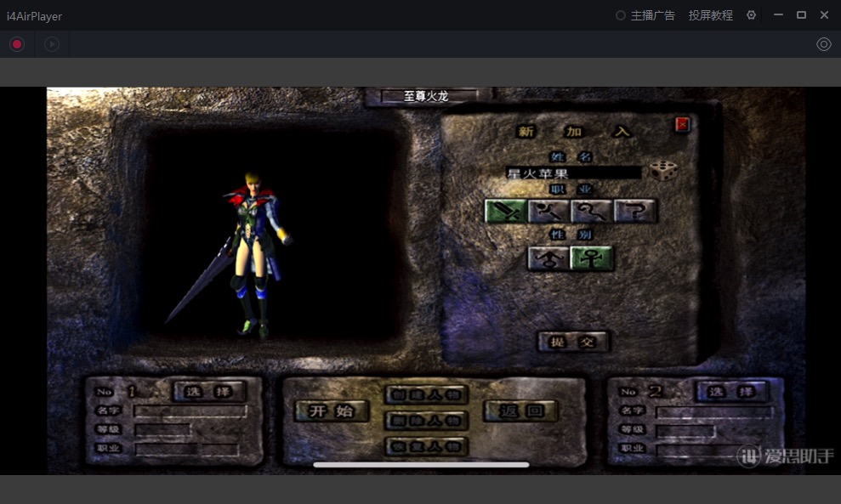The image size is (841, 504).
Task: Start recording with the red record icon
Action: (x=17, y=44)
